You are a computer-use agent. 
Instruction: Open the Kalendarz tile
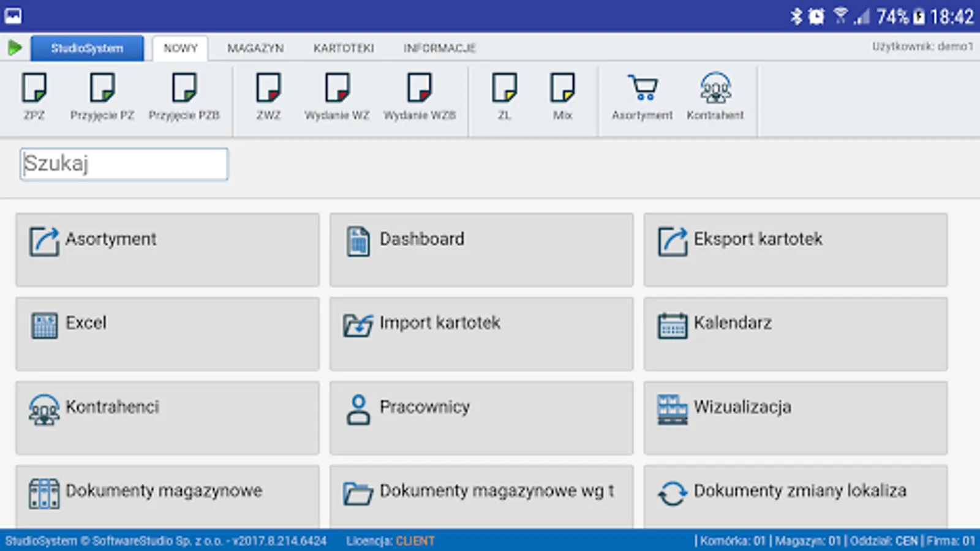point(795,334)
